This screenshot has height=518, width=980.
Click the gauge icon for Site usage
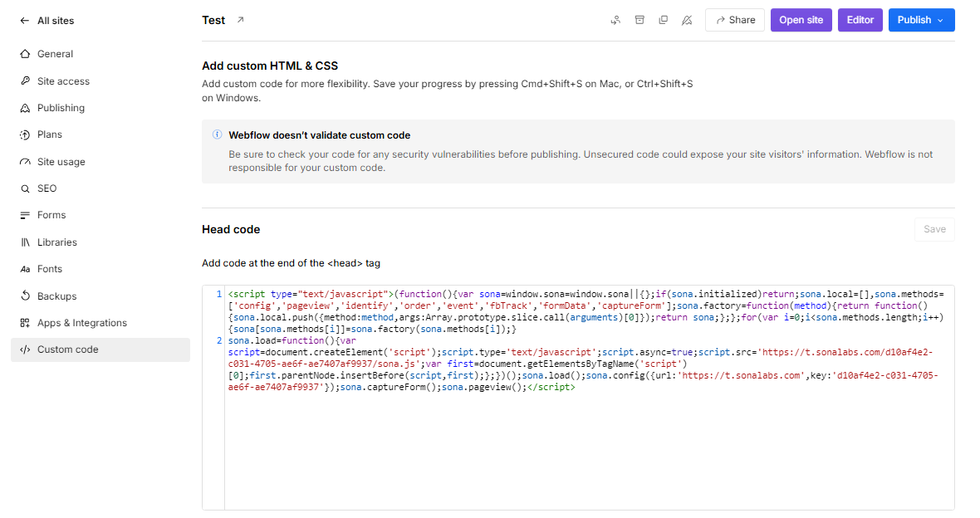pyautogui.click(x=25, y=162)
